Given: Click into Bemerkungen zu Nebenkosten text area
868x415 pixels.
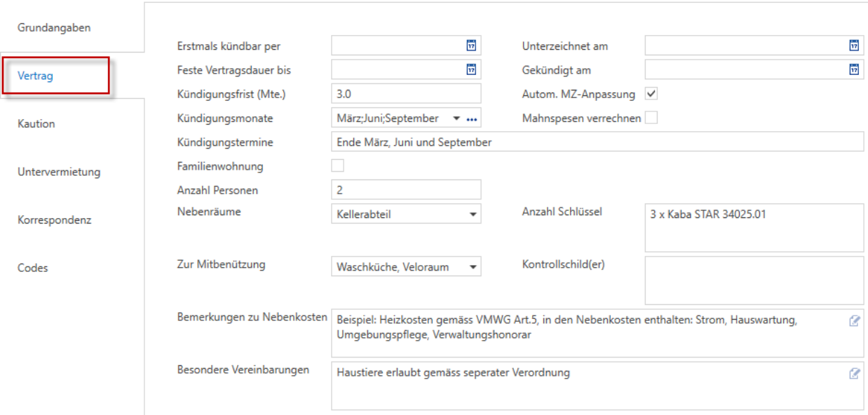Looking at the screenshot, I should pyautogui.click(x=597, y=332).
